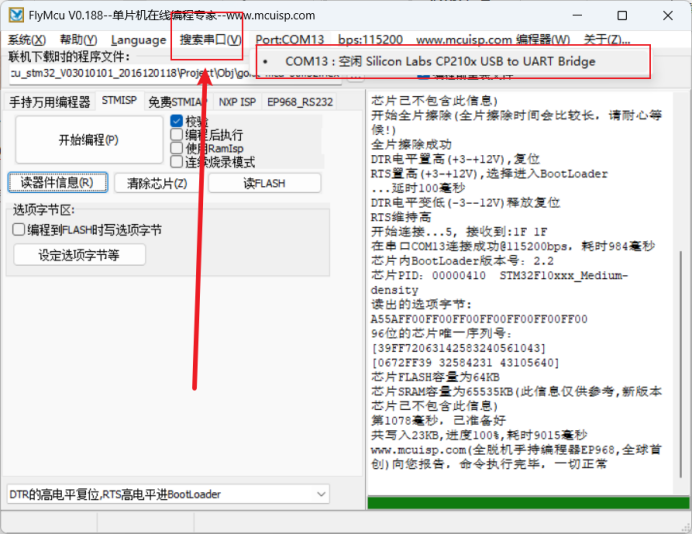Switch to the STMISP tab
Screen dimensions: 693x534
tap(119, 101)
